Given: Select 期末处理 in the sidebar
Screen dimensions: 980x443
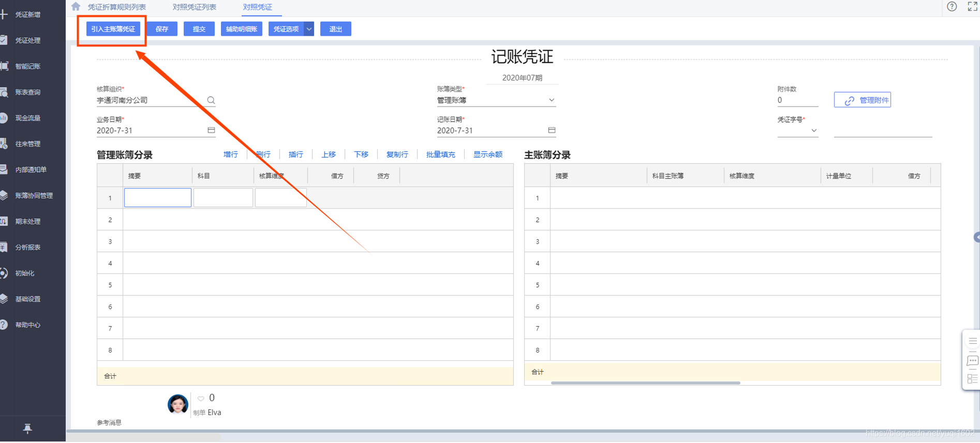Looking at the screenshot, I should tap(28, 222).
